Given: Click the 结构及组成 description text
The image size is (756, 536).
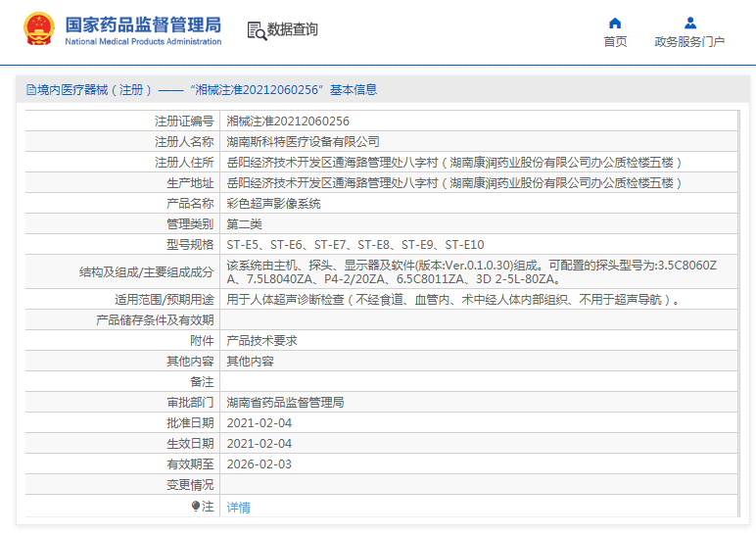Looking at the screenshot, I should (472, 272).
